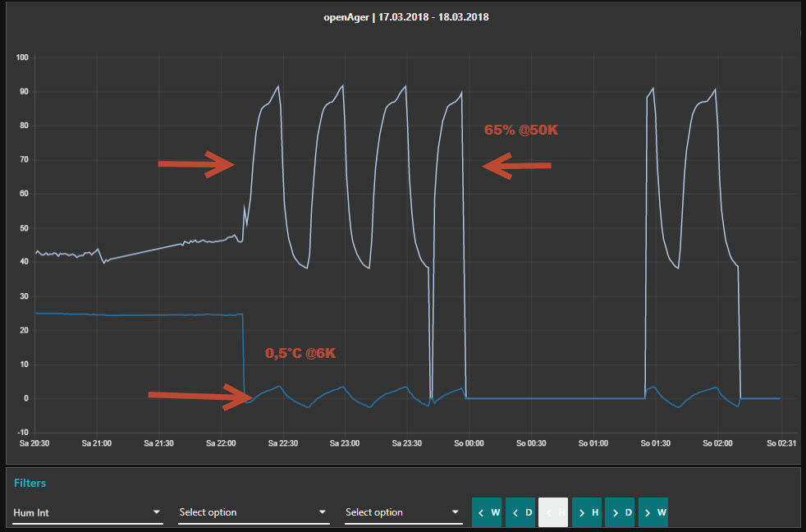Image resolution: width=806 pixels, height=532 pixels.
Task: Open the third Select option dropdown
Action: pyautogui.click(x=404, y=512)
